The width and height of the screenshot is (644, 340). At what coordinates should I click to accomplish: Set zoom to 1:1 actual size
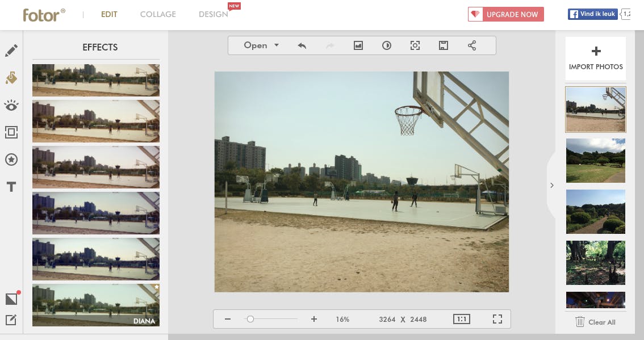[462, 319]
